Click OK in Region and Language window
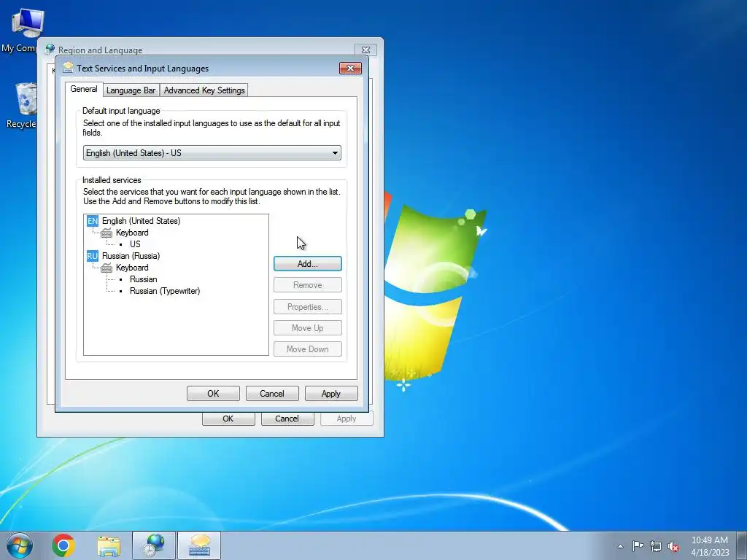This screenshot has height=560, width=747. [228, 419]
